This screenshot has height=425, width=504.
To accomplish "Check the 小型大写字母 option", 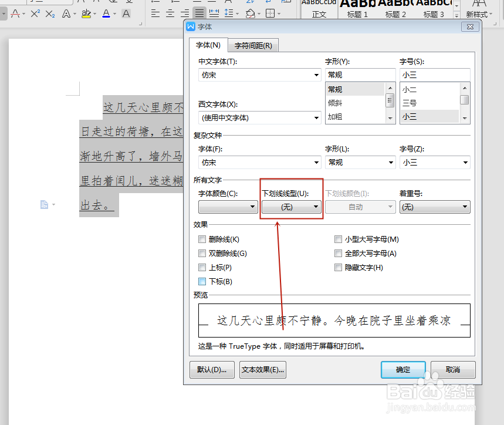I will pyautogui.click(x=338, y=239).
